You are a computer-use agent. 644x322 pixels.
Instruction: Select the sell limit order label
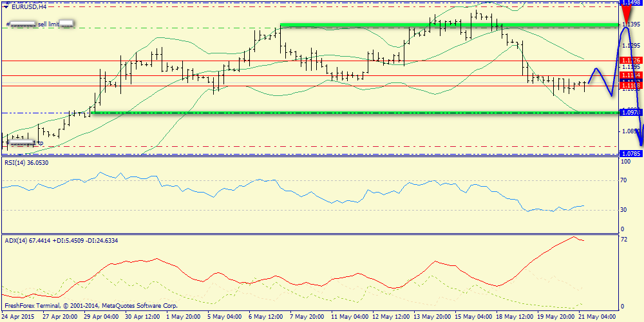pos(40,24)
